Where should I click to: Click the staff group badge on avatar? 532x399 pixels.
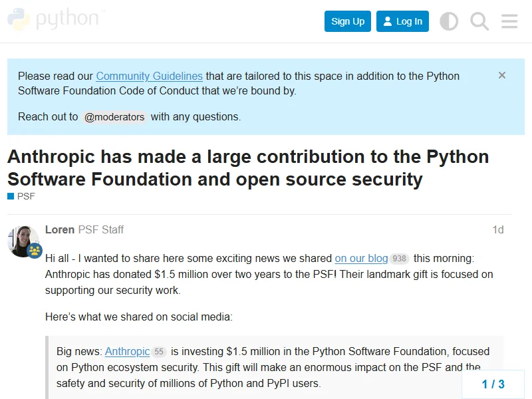(35, 251)
